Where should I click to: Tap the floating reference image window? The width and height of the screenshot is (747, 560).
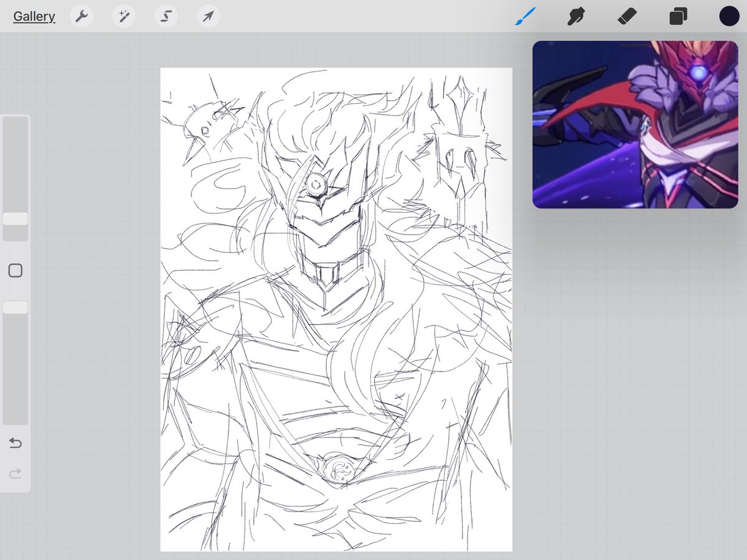pyautogui.click(x=635, y=124)
